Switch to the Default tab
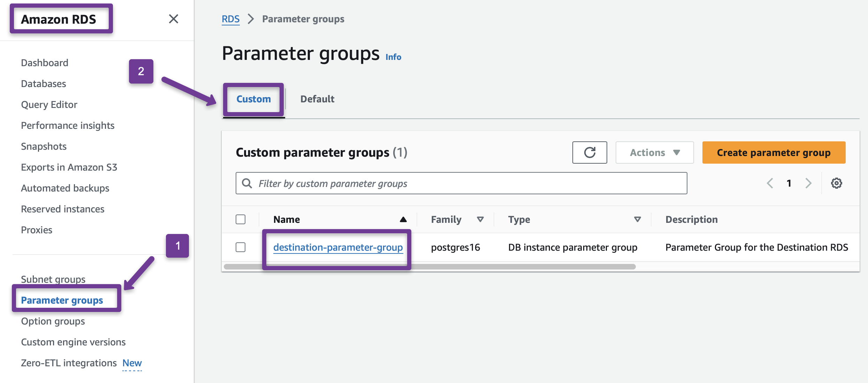 (x=317, y=99)
